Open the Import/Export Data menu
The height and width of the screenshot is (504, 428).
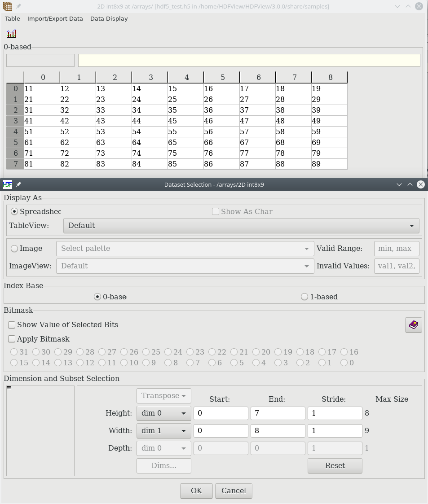tap(55, 19)
